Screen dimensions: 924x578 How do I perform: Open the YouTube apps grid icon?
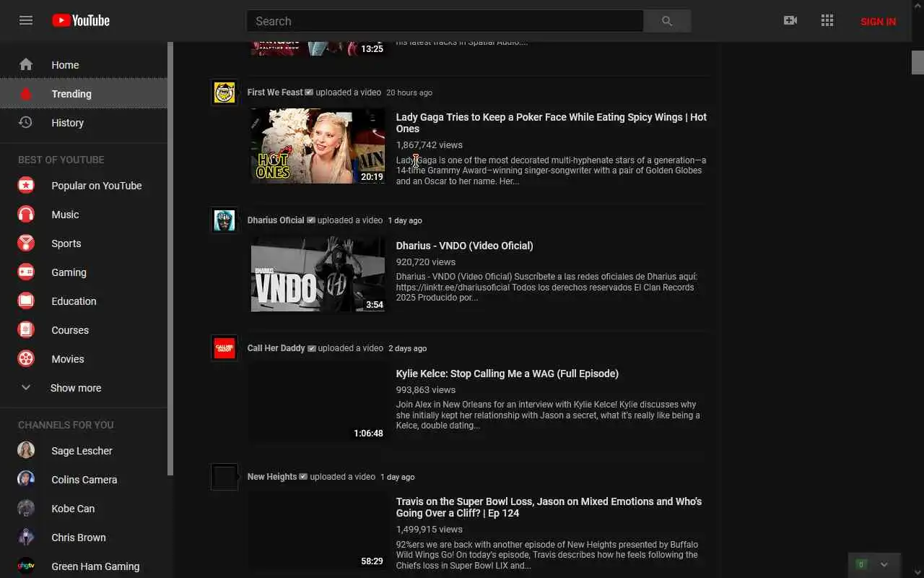[x=827, y=21]
